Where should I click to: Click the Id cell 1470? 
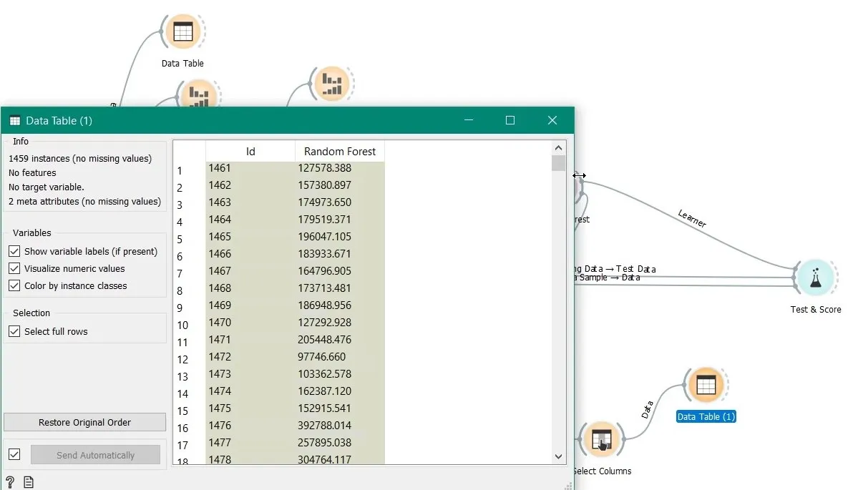tap(250, 323)
